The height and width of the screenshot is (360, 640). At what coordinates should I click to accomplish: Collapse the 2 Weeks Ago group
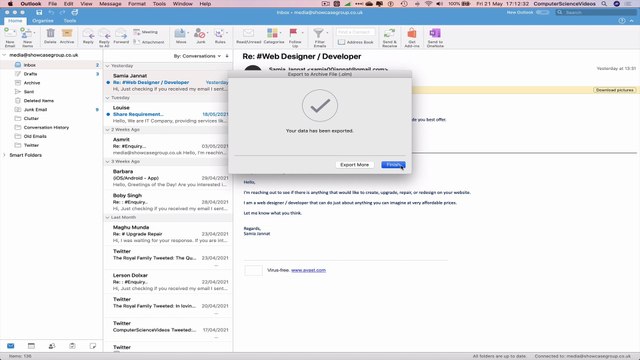click(x=107, y=130)
